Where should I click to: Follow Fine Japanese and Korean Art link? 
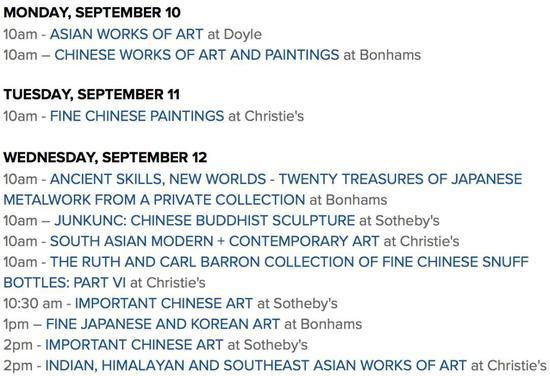tap(163, 324)
